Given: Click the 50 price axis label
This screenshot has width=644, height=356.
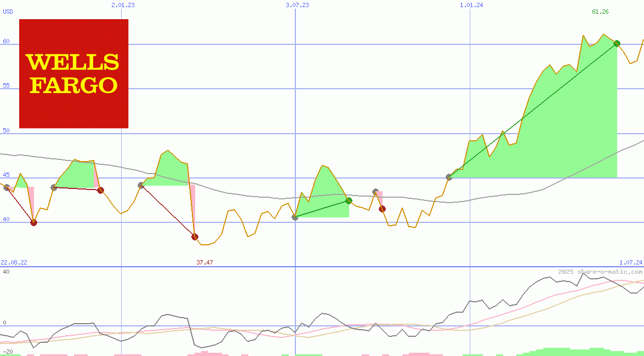Looking at the screenshot, I should (6, 130).
